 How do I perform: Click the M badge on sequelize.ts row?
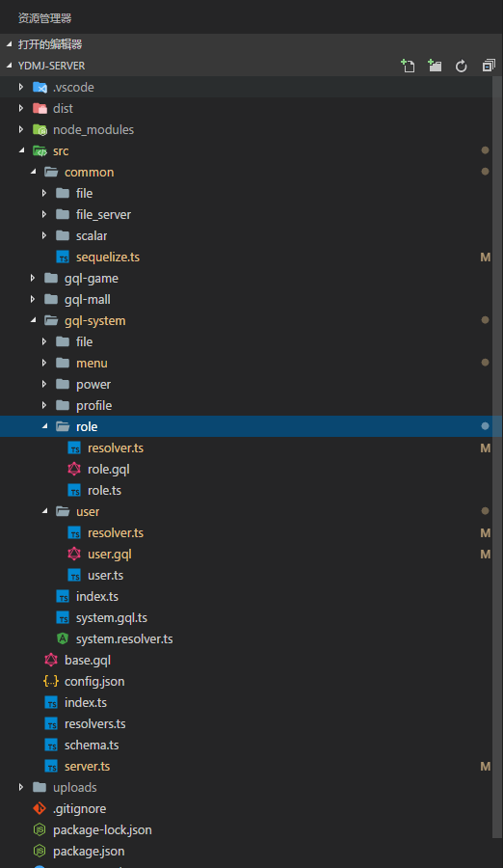(x=486, y=258)
